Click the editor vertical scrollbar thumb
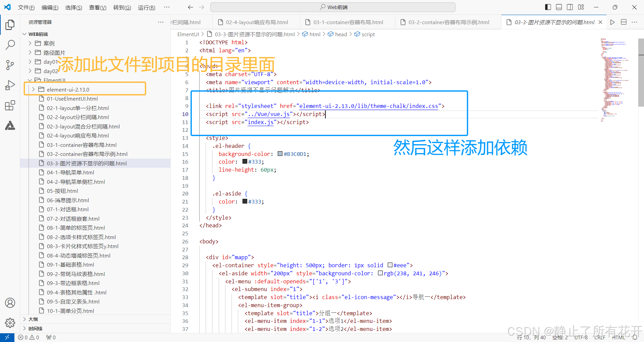 coord(641,72)
